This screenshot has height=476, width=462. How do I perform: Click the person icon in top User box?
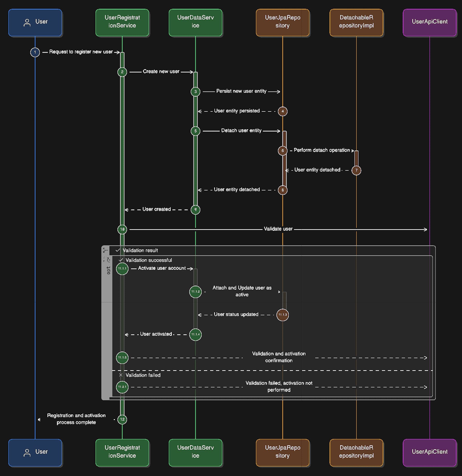(27, 23)
